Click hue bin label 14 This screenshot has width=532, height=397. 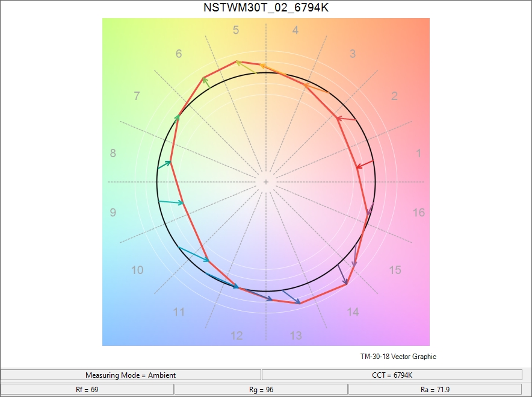click(353, 311)
